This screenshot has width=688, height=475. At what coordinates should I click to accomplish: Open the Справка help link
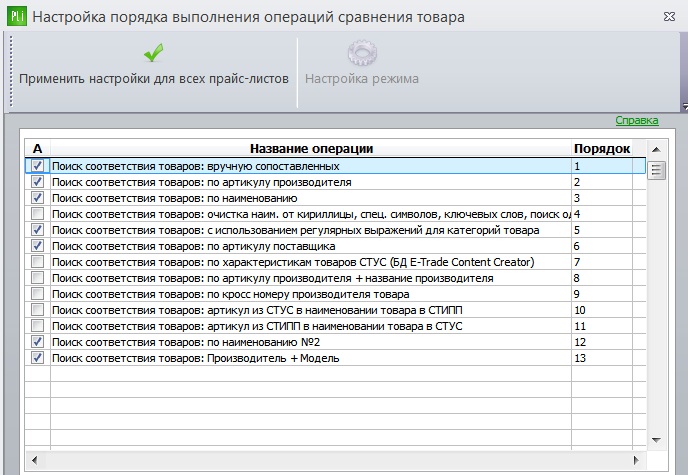coord(637,120)
